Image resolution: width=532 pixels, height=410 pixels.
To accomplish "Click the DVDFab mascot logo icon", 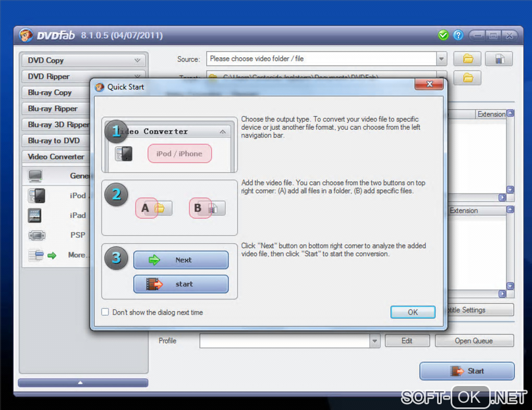I will [x=26, y=35].
